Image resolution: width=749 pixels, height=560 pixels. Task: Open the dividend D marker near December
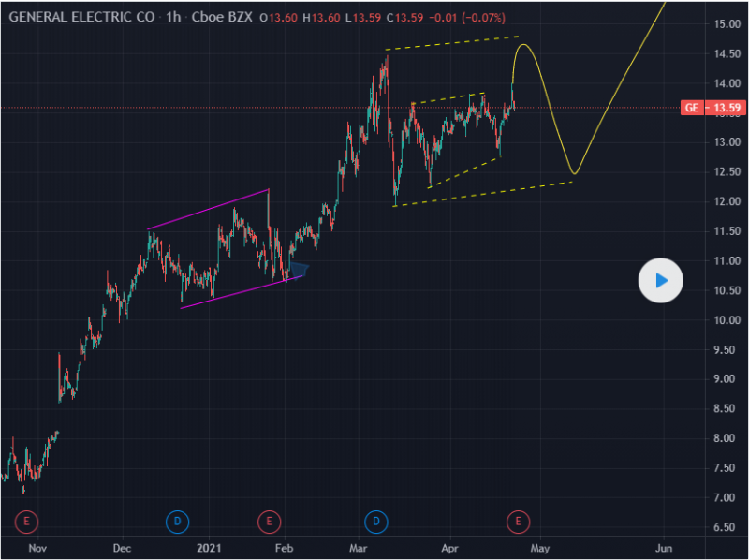(x=177, y=520)
